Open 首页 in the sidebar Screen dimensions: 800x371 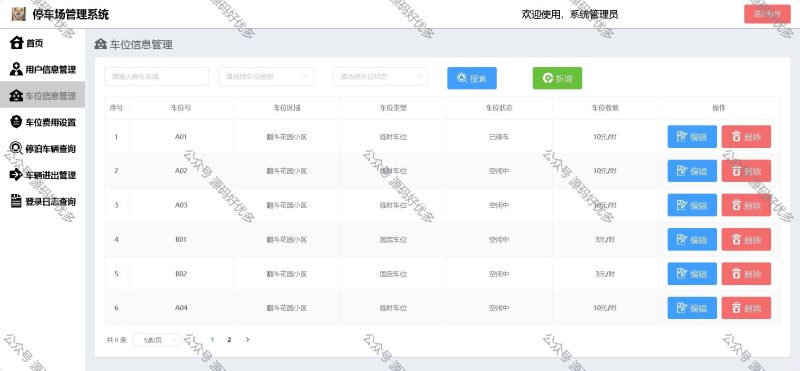click(42, 43)
